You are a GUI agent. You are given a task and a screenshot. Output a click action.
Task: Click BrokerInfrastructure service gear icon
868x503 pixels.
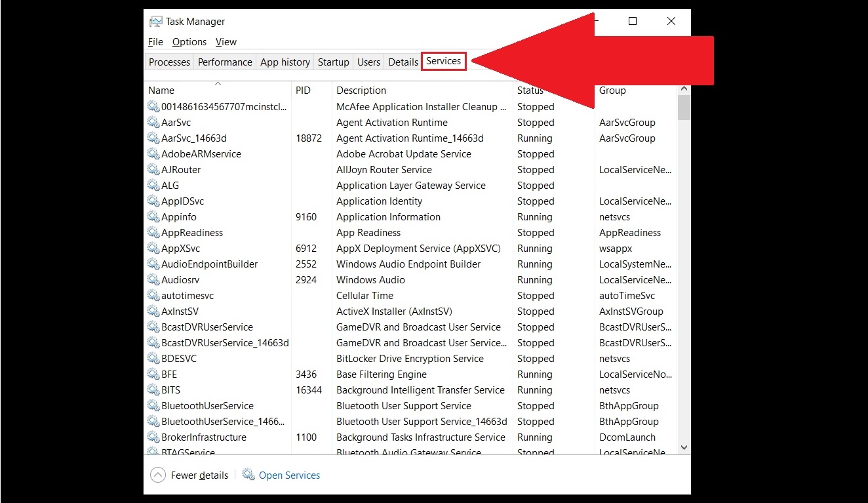[x=153, y=437]
